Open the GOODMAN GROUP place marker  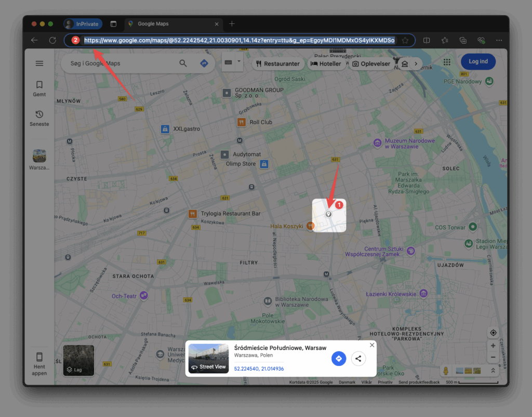227,93
